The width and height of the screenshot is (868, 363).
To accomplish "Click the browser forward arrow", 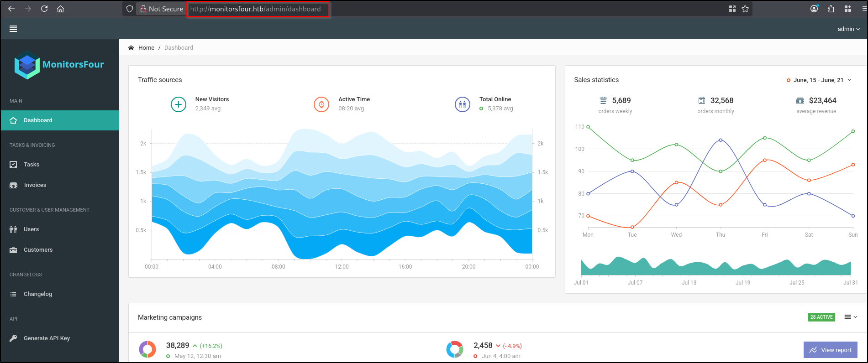I will click(x=28, y=9).
